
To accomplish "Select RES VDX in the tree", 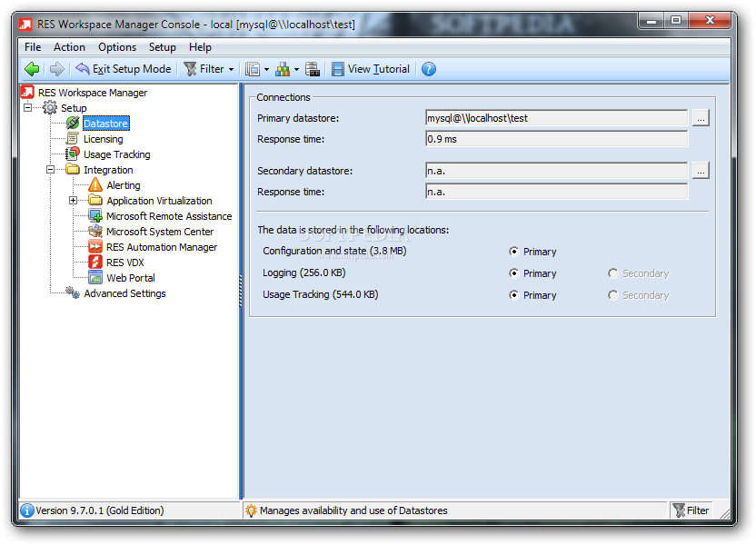I will click(x=124, y=263).
